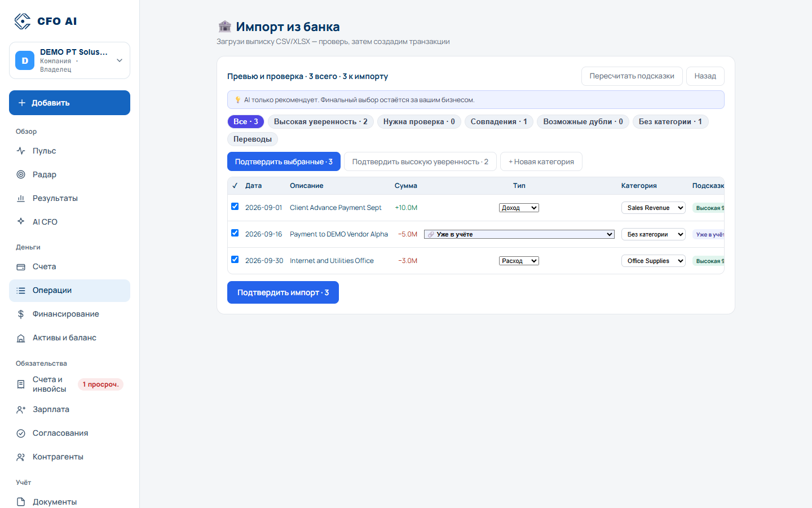Screen dimensions: 812x508
Task: Filter by Совпадения · 1
Action: pyautogui.click(x=499, y=122)
